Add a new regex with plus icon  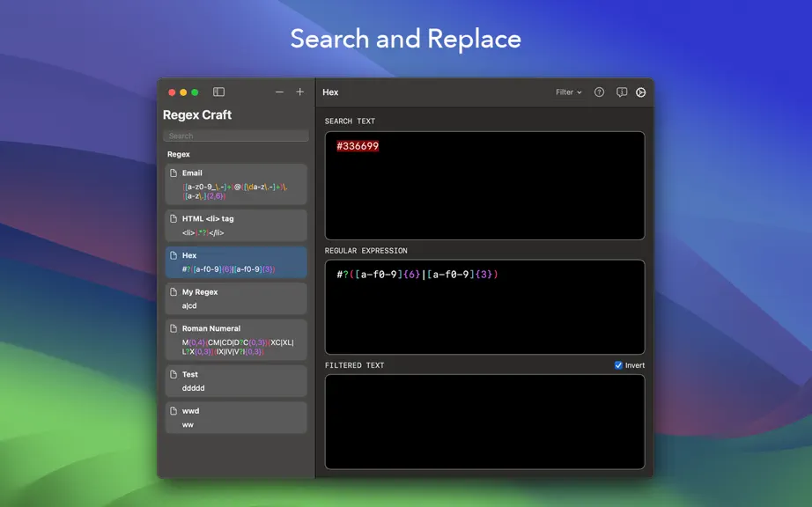click(x=299, y=92)
